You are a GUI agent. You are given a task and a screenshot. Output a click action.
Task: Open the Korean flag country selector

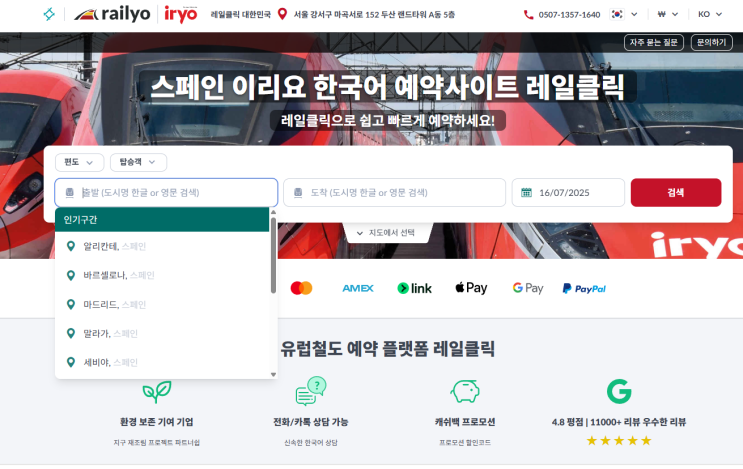624,14
